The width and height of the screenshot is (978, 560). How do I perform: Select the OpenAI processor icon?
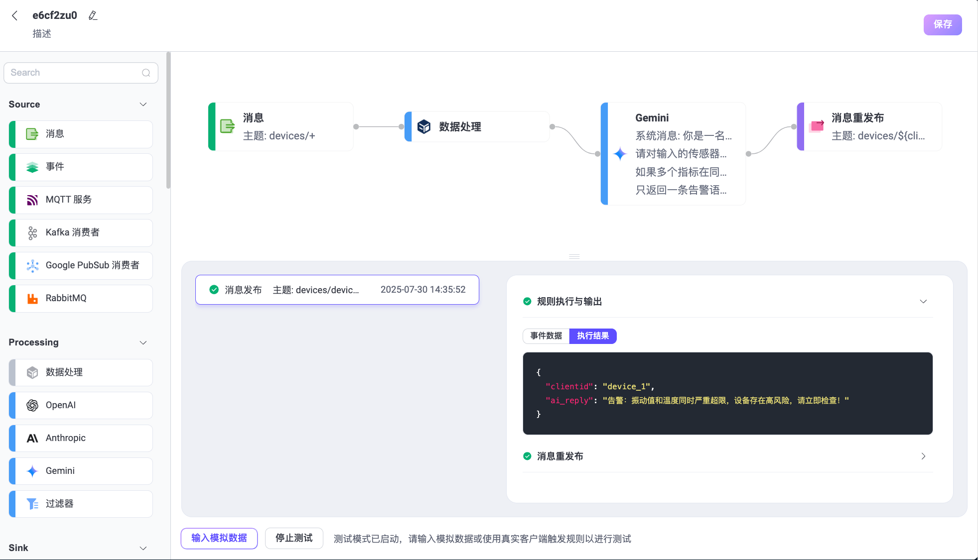pyautogui.click(x=32, y=405)
